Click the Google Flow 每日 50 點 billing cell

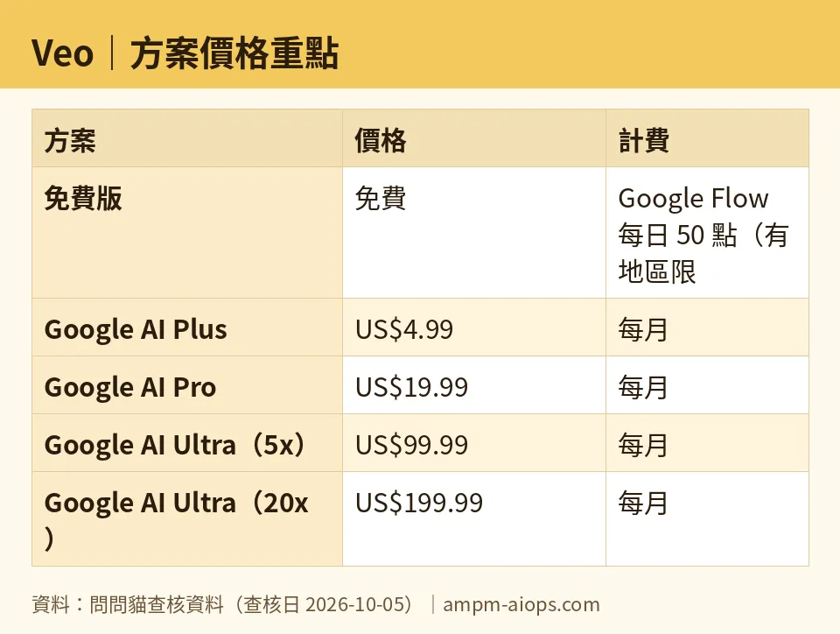(x=707, y=233)
